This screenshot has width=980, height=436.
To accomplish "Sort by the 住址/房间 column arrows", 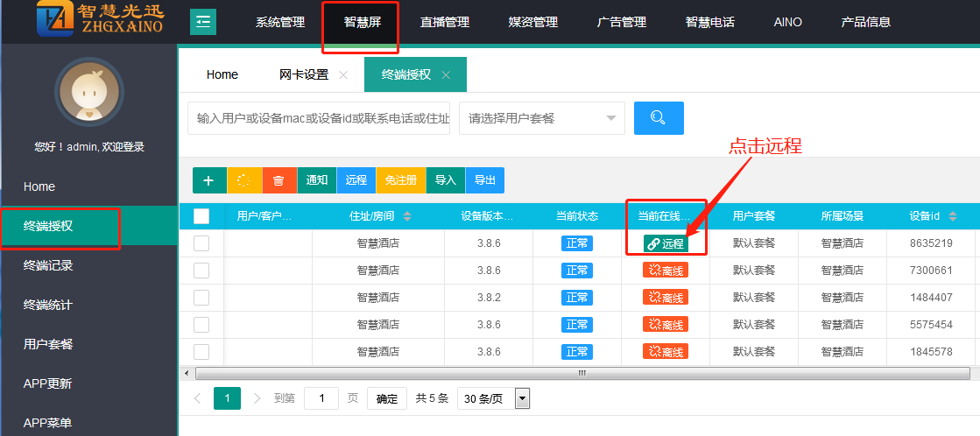I will (x=406, y=216).
